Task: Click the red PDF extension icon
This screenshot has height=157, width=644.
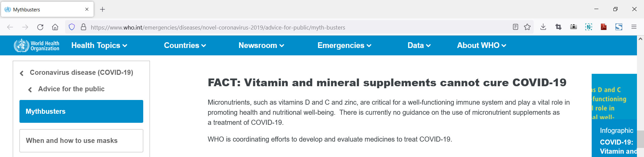Action: (x=604, y=27)
